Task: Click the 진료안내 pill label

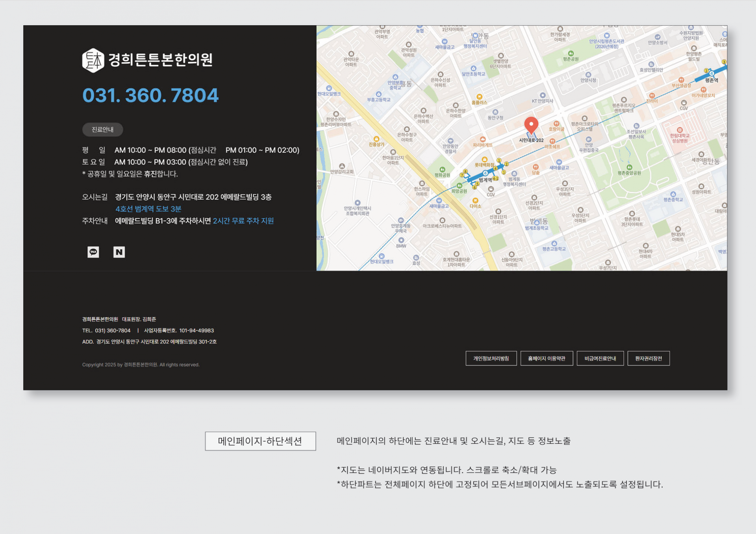Action: point(102,130)
